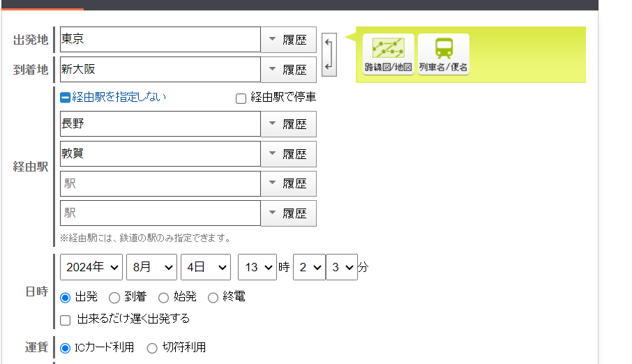Open the 列車名/便名 train name button
Image resolution: width=632 pixels, height=364 pixels.
(444, 54)
